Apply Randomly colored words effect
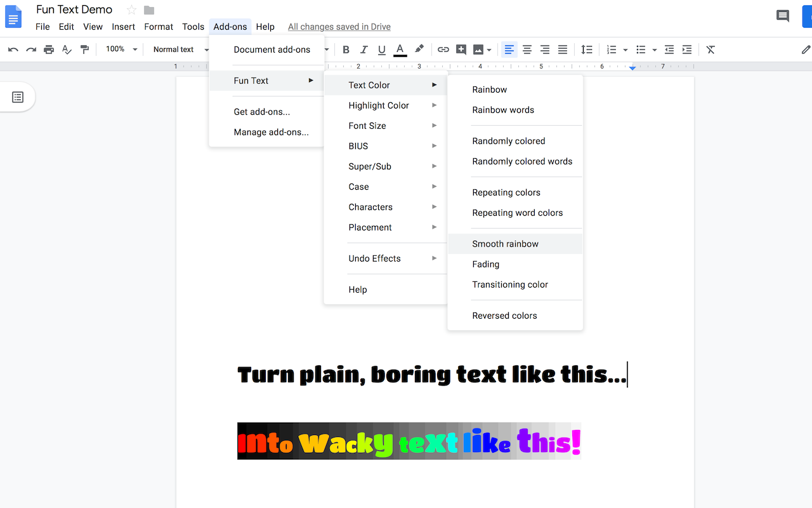Viewport: 812px width, 508px height. coord(515,161)
